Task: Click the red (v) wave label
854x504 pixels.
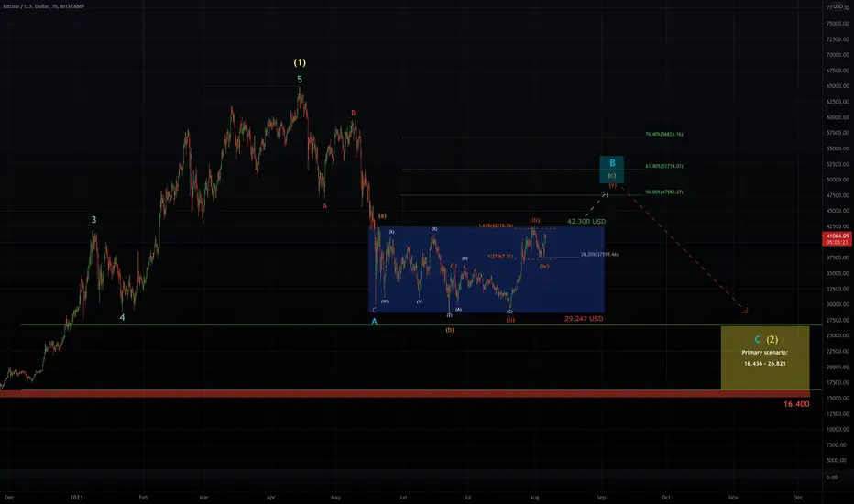Action: (613, 185)
